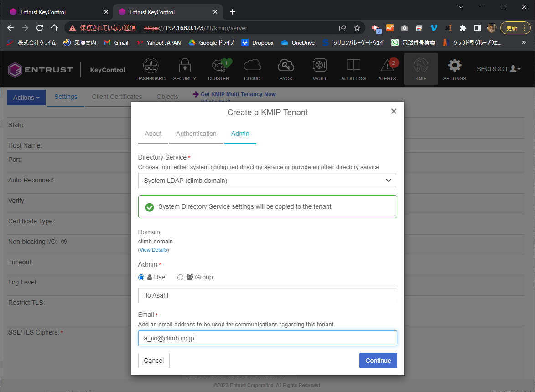This screenshot has width=535, height=392.
Task: Click the Entrust logo
Action: pyautogui.click(x=40, y=70)
